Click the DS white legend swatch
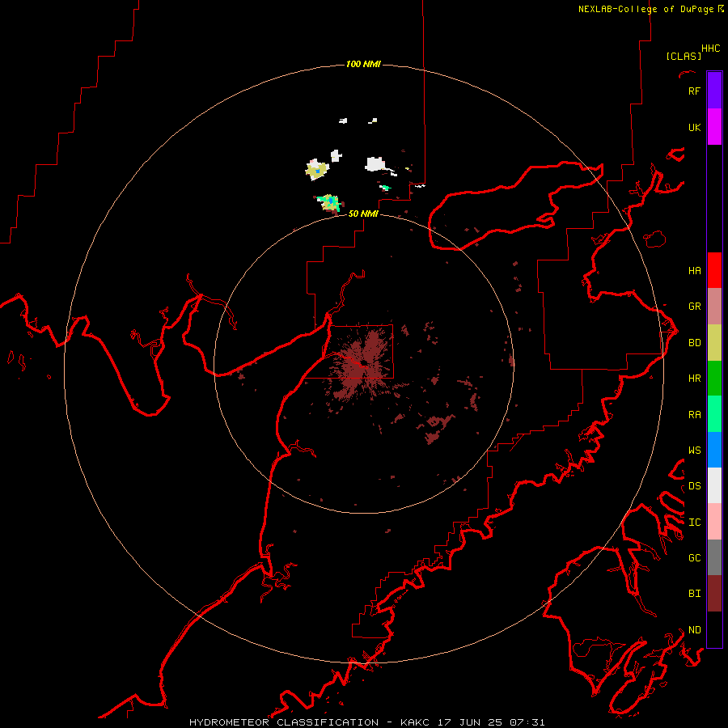The image size is (728, 728). coord(714,485)
